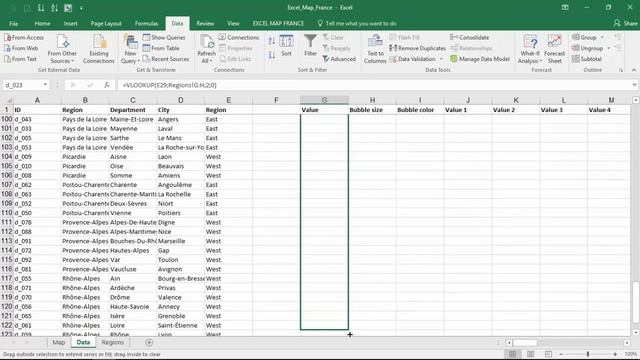Click Ribbon Display Options icon
Image resolution: width=640 pixels, height=360 pixels.
pos(565,7)
